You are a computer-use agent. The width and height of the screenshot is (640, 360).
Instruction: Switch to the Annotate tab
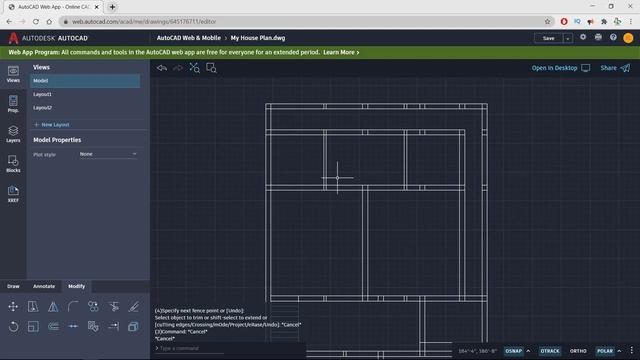click(44, 286)
